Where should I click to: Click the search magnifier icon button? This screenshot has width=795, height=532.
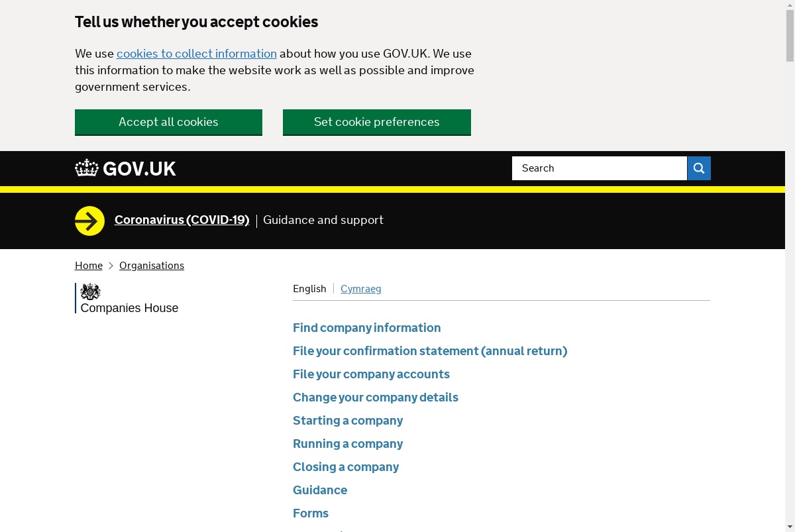pos(699,168)
